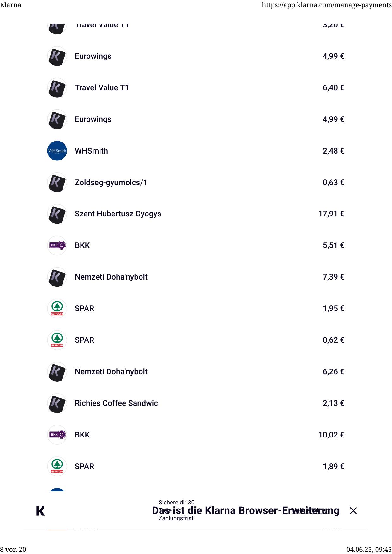Click the Klarna icon next to Szent Hubertusz Gyogys
The image size is (392, 554).
pos(57,214)
